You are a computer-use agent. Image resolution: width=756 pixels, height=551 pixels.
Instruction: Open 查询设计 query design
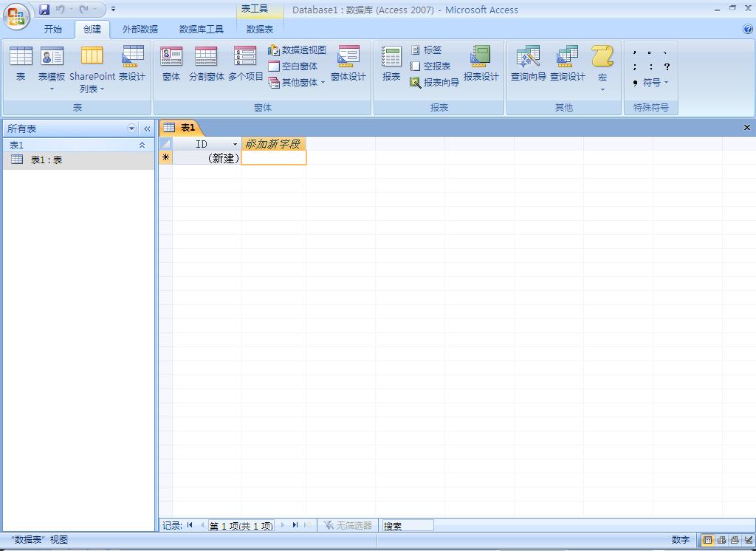[568, 64]
